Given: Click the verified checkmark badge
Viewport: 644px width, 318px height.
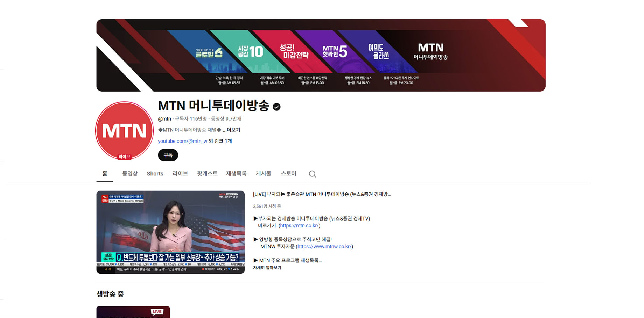Looking at the screenshot, I should 276,107.
